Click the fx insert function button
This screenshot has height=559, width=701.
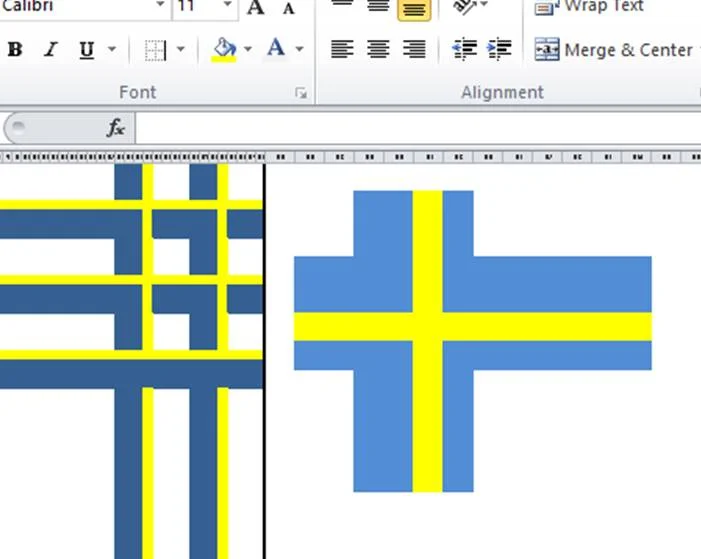point(116,128)
